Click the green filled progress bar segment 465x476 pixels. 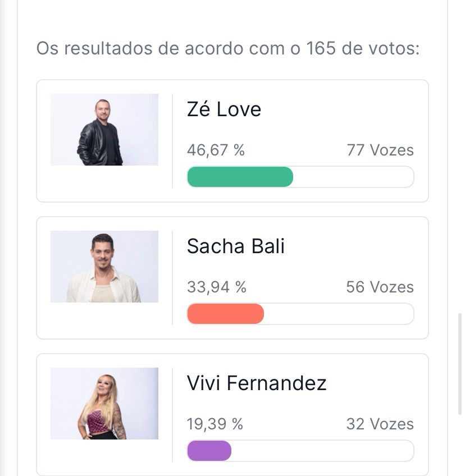pyautogui.click(x=240, y=177)
